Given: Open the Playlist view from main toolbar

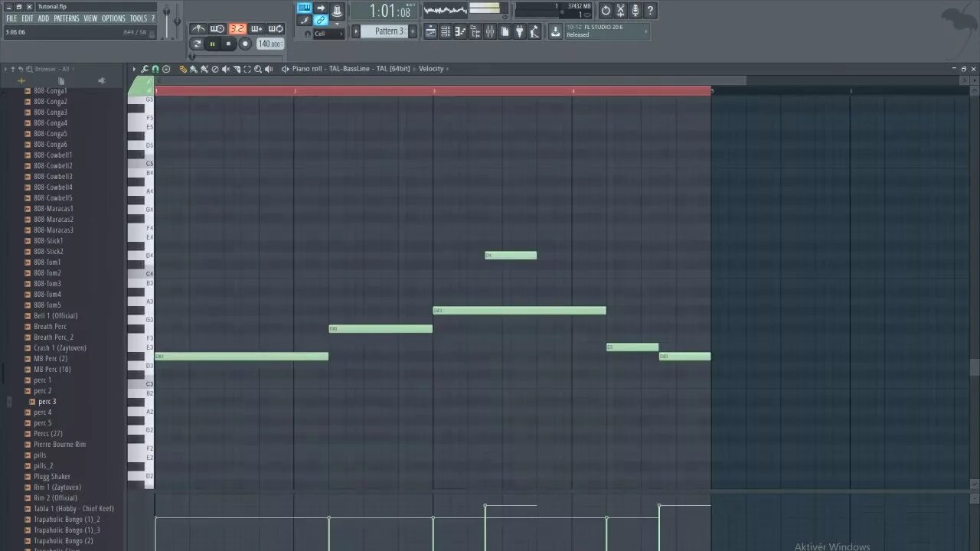Looking at the screenshot, I should click(x=430, y=31).
